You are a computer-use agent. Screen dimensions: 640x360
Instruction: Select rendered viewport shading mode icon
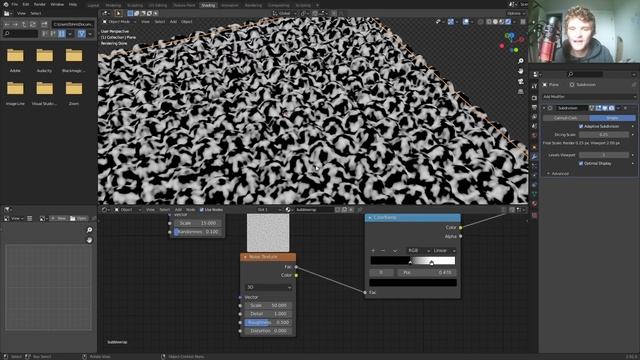(509, 22)
